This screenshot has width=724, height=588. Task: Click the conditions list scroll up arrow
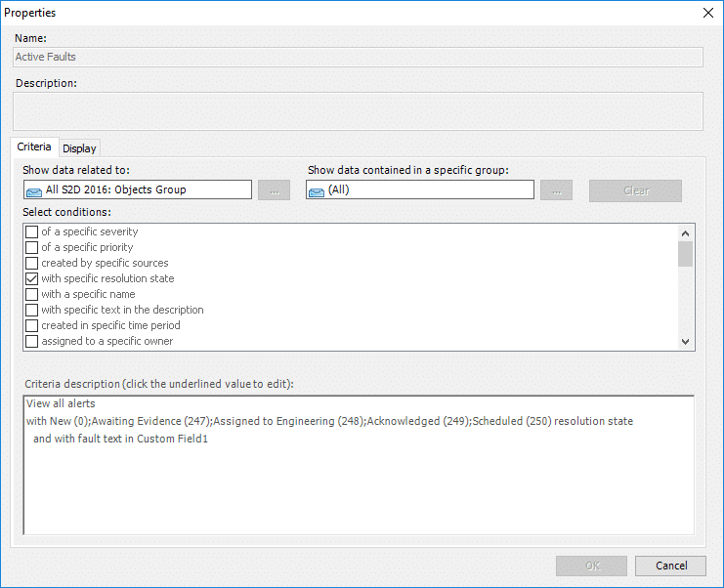(x=685, y=233)
